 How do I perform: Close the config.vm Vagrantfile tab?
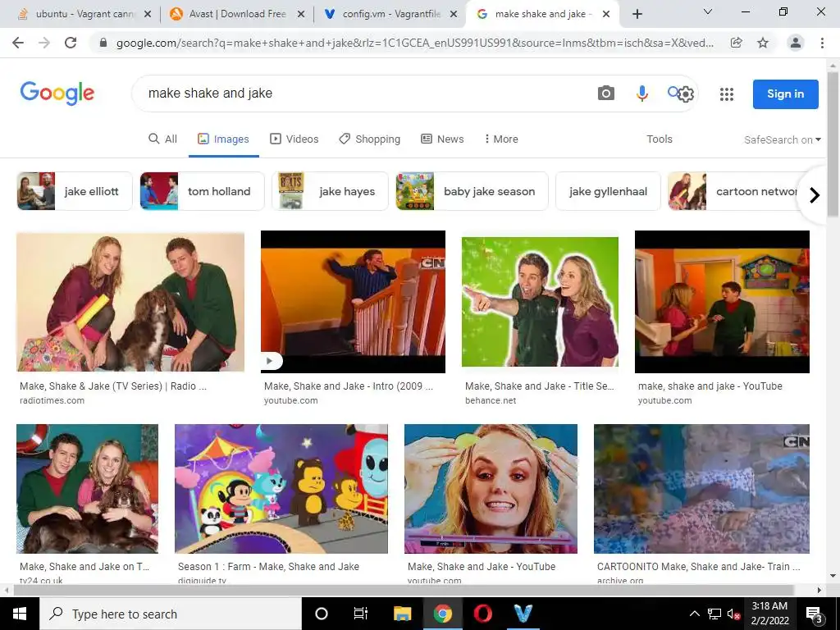click(x=454, y=14)
